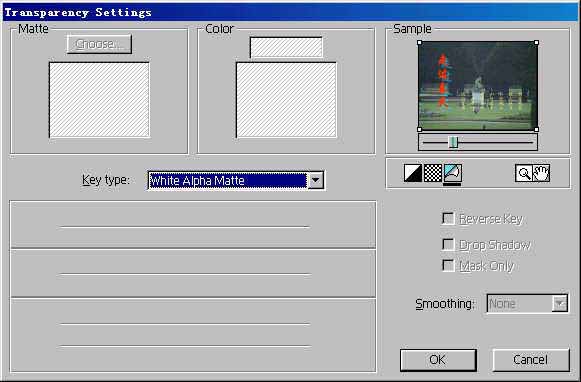Expand the Smoothing dropdown
The image size is (581, 382).
(x=560, y=304)
